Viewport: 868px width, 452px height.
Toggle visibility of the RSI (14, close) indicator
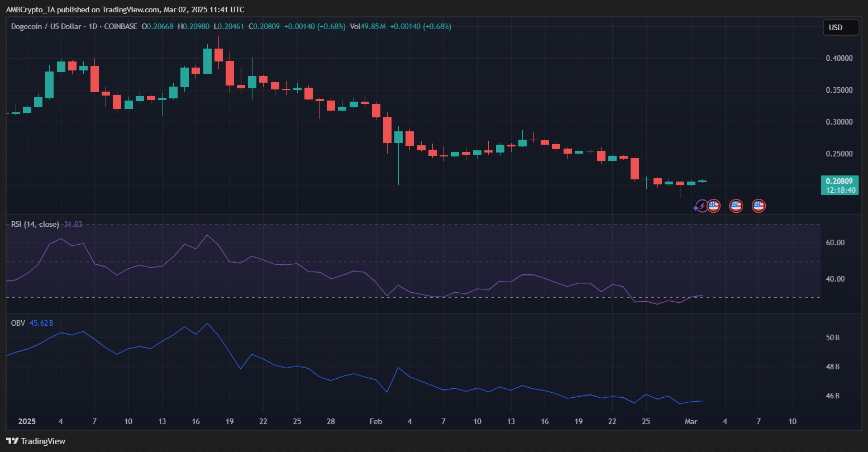click(x=35, y=224)
